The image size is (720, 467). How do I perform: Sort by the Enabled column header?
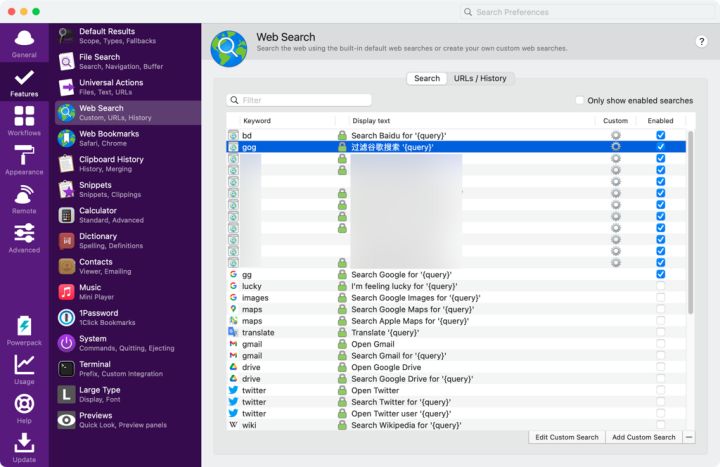click(x=660, y=121)
